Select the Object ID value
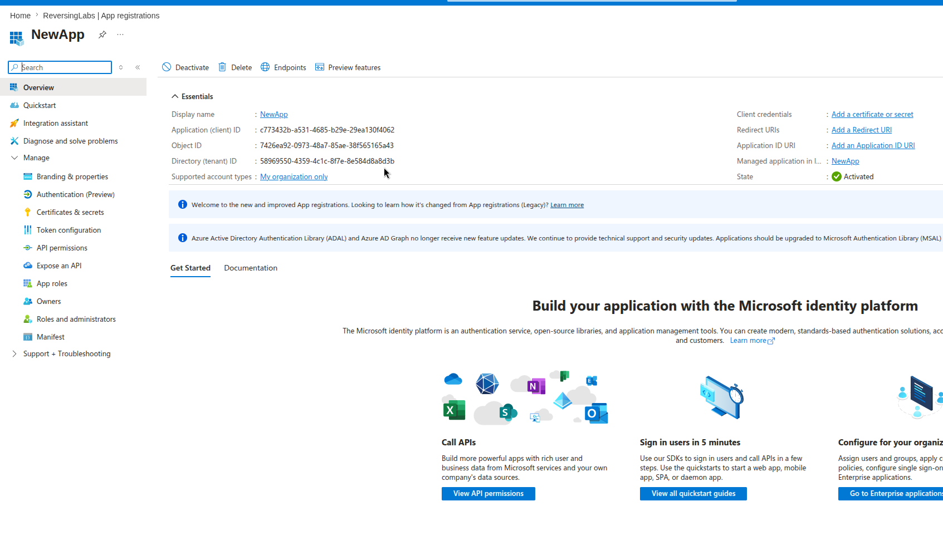The width and height of the screenshot is (943, 560). (x=327, y=145)
